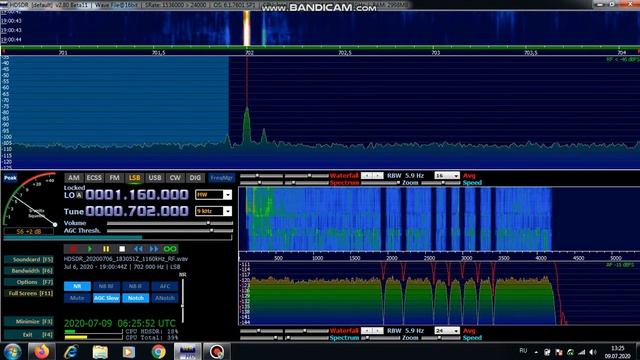Toggle the Mute button

point(77,298)
